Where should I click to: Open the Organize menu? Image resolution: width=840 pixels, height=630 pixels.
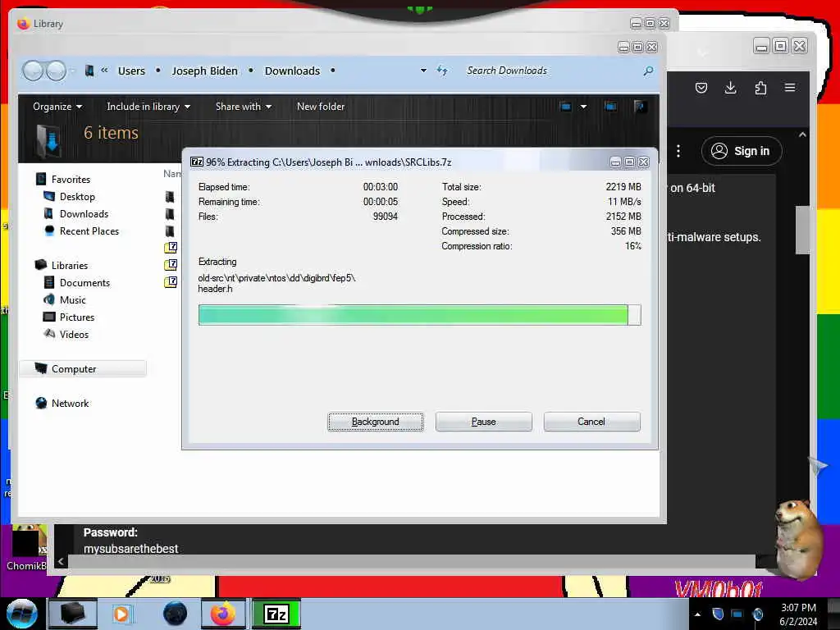pos(57,107)
